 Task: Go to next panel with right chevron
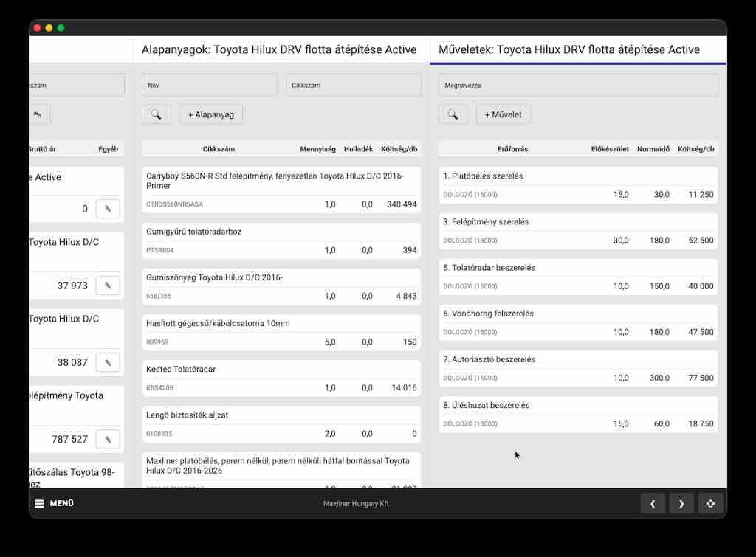(x=681, y=504)
